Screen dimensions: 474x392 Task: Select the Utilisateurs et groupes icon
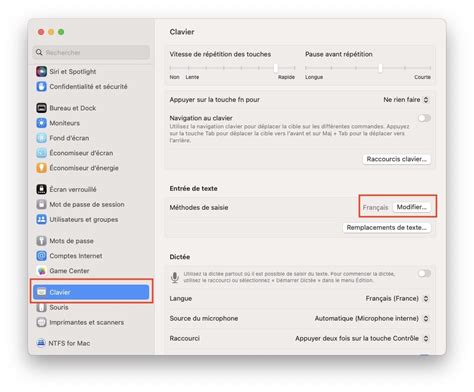(41, 219)
